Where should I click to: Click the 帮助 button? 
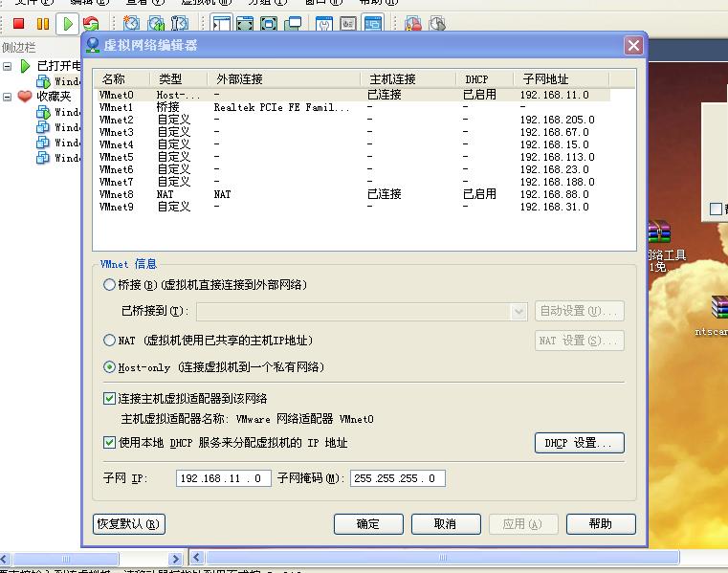pos(601,524)
